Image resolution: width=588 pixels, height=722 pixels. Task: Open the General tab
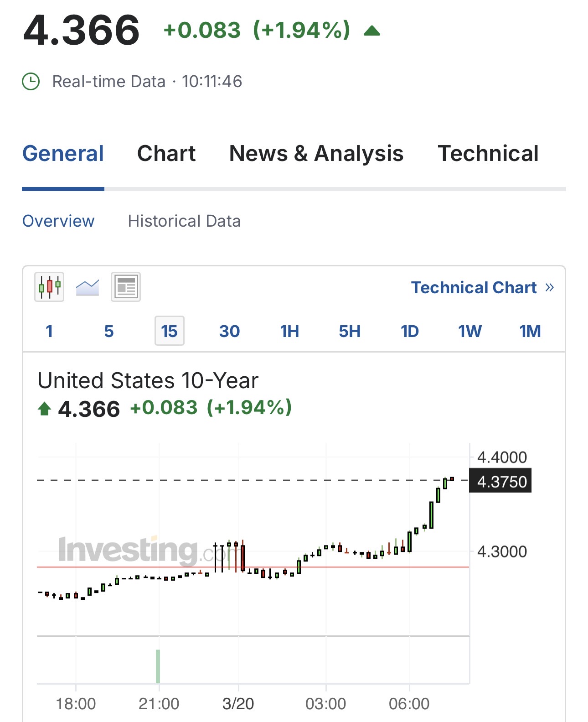tap(63, 153)
